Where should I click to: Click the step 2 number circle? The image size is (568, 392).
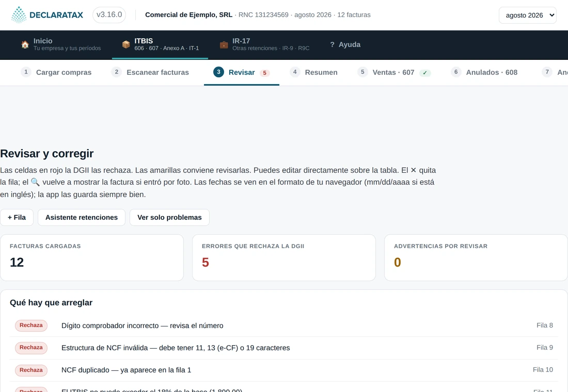click(116, 72)
